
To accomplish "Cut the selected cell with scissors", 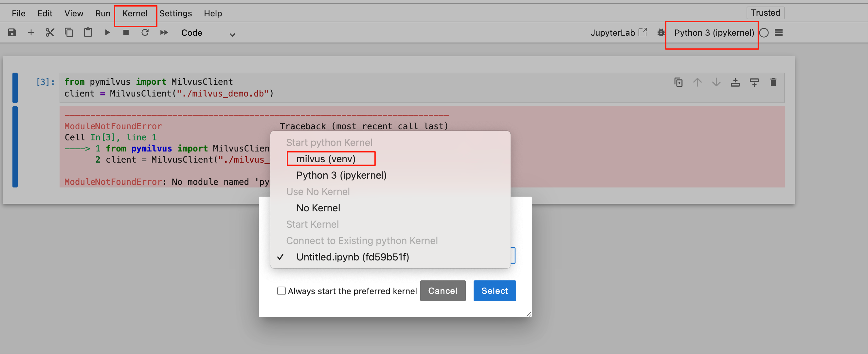I will [x=50, y=33].
